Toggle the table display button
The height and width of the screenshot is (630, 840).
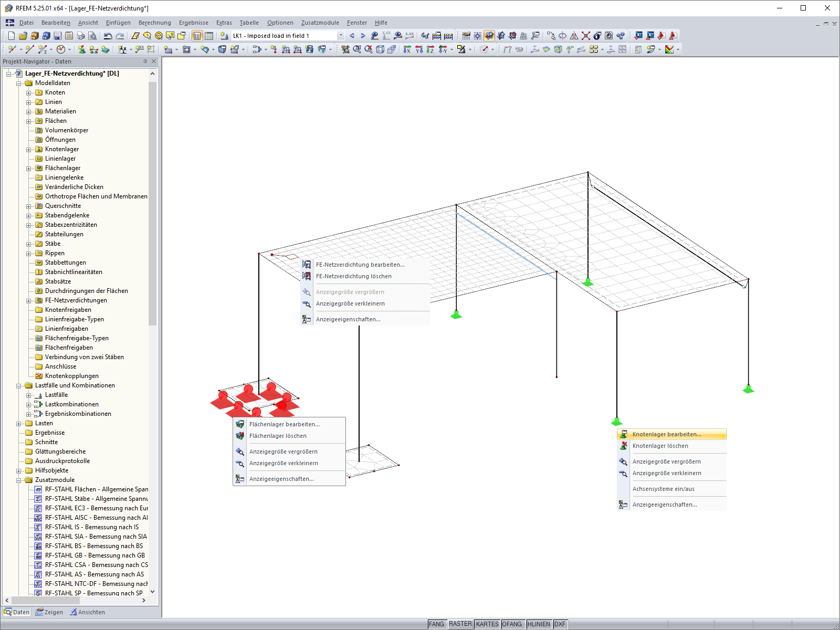click(x=209, y=36)
